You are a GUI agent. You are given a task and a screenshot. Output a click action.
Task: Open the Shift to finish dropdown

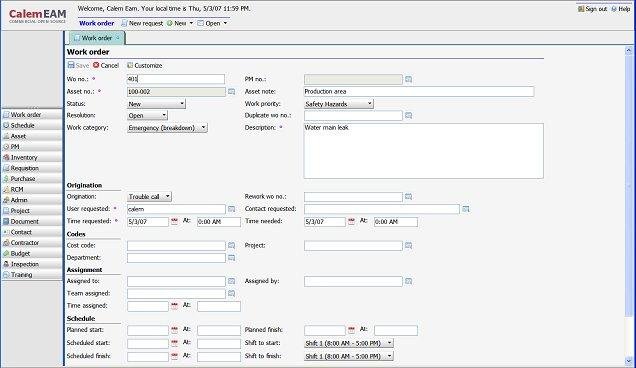point(349,356)
